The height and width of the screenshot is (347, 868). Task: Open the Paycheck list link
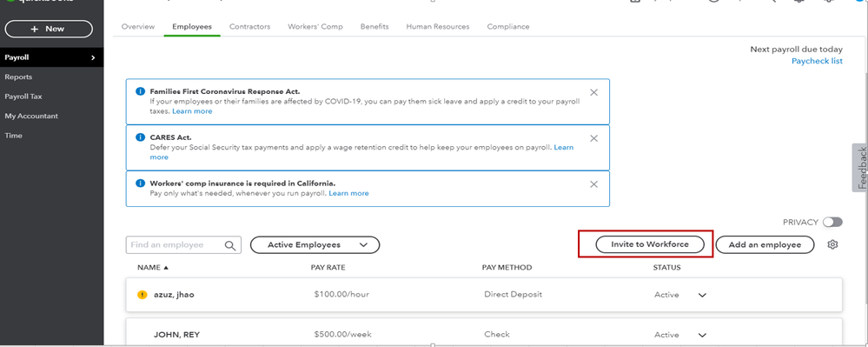click(x=817, y=61)
